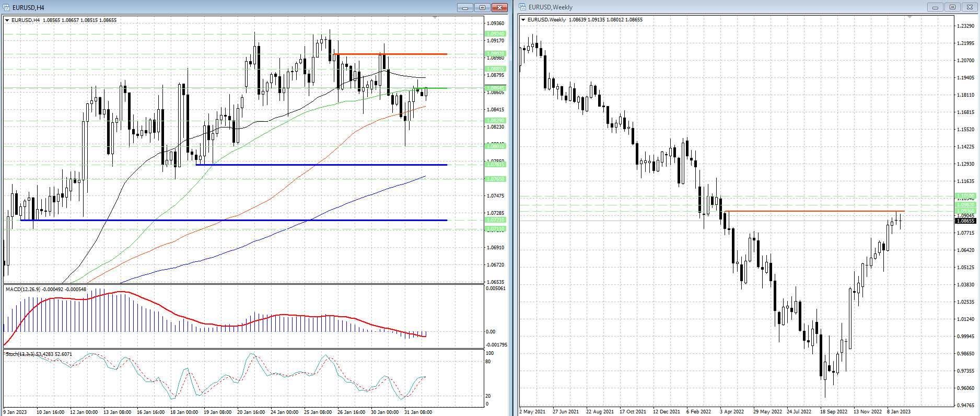Open the dropdown arrow beside EURUSD,H4 label
Image resolution: width=980 pixels, height=416 pixels.
(x=7, y=20)
